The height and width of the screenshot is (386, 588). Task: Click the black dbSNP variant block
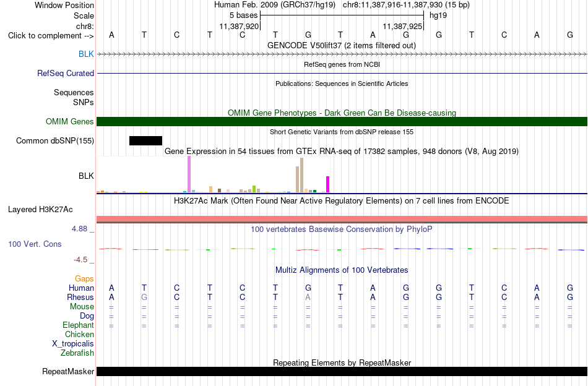pos(145,140)
